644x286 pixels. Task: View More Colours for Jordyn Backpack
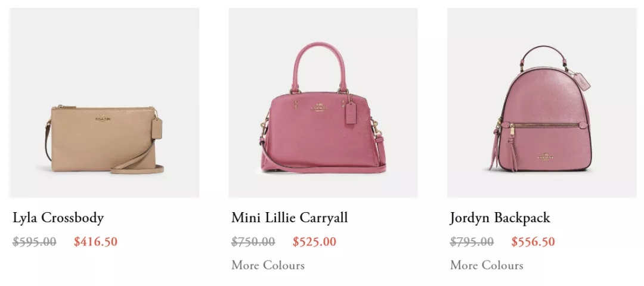(x=487, y=265)
